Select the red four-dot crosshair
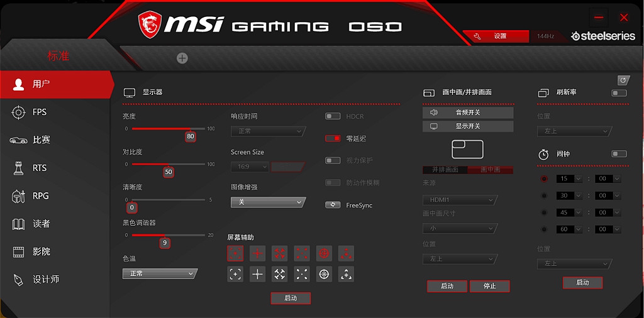 (x=302, y=253)
